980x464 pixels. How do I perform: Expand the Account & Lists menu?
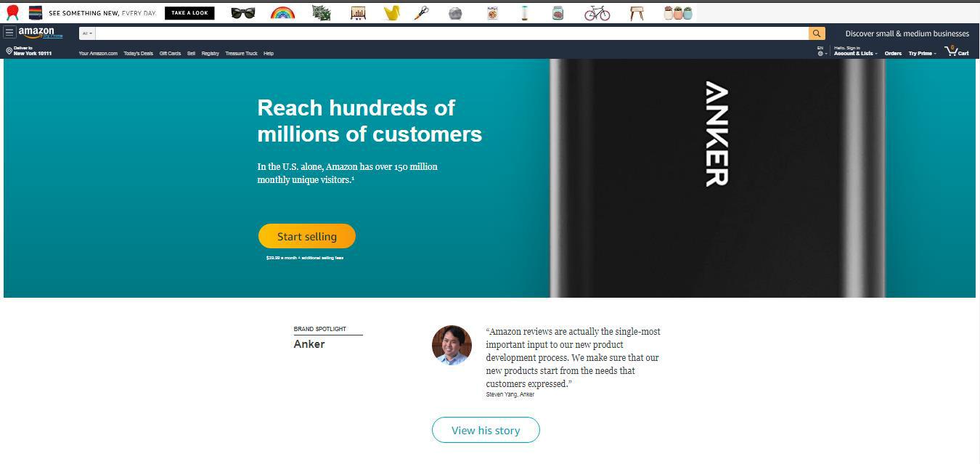[x=855, y=51]
